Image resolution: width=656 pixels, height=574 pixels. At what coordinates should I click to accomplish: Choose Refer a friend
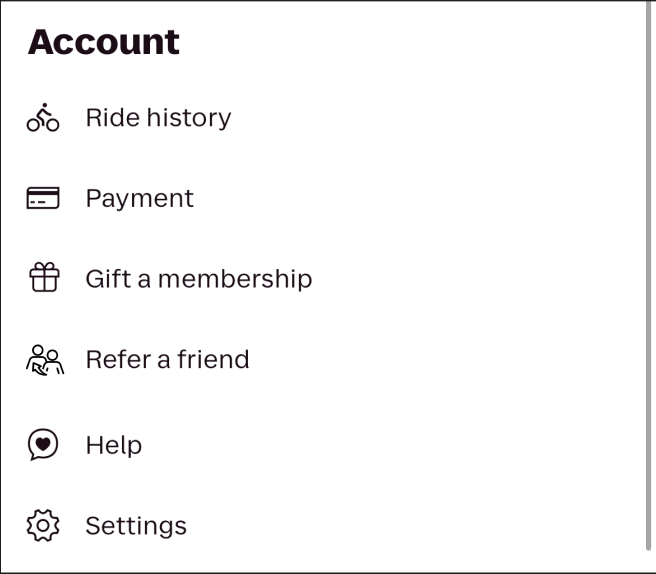click(167, 359)
